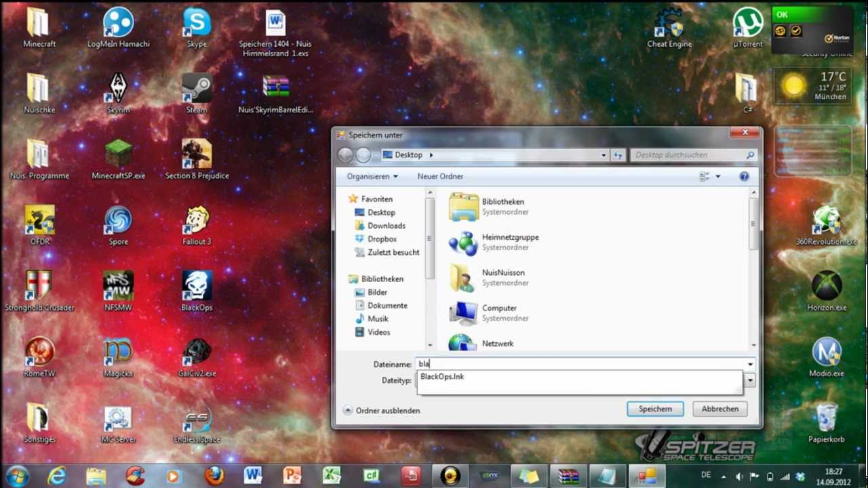868x488 pixels.
Task: Select the BlackOps desktop shortcut
Action: [197, 291]
